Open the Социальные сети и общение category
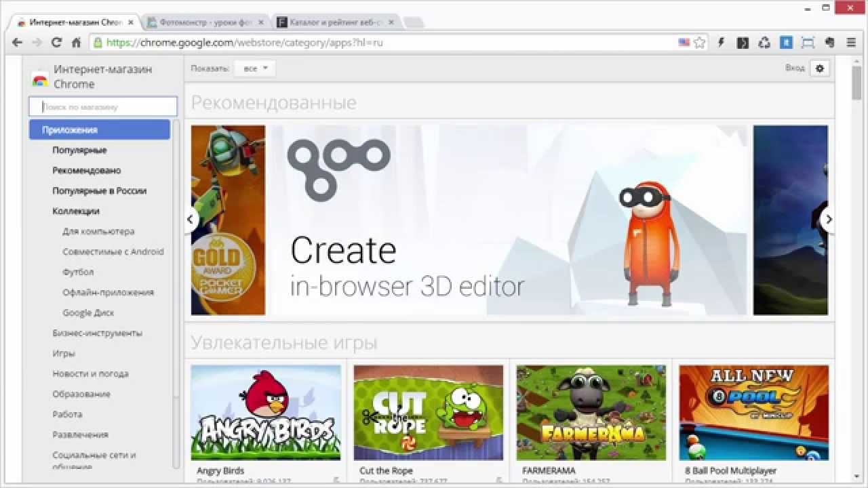The height and width of the screenshot is (488, 868). (x=94, y=461)
